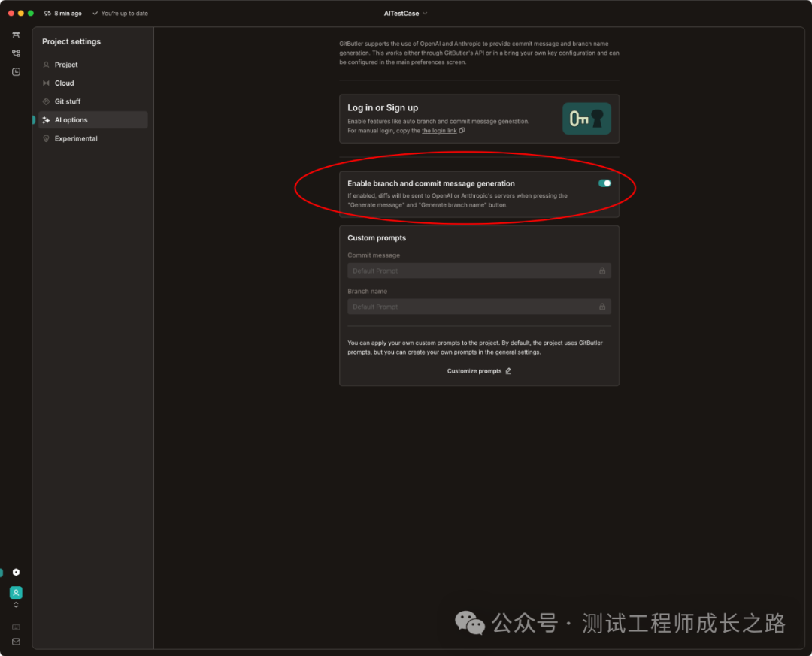This screenshot has width=812, height=656.
Task: Open the workspace board icon in left rail
Action: (x=16, y=35)
